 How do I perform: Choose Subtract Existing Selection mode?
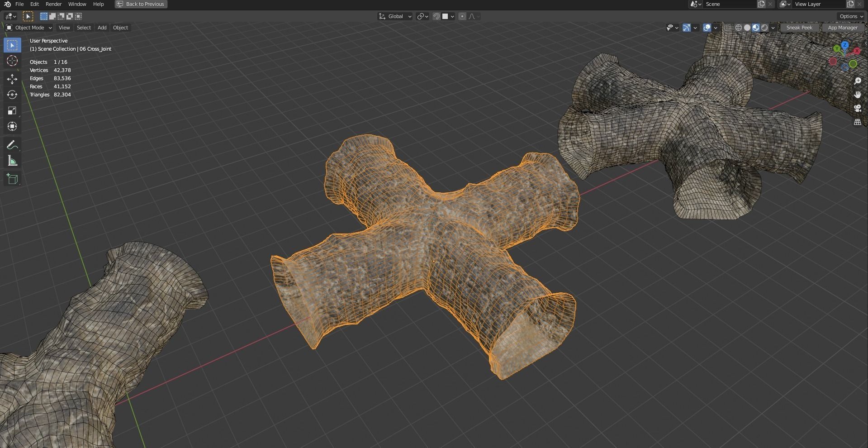pyautogui.click(x=61, y=16)
